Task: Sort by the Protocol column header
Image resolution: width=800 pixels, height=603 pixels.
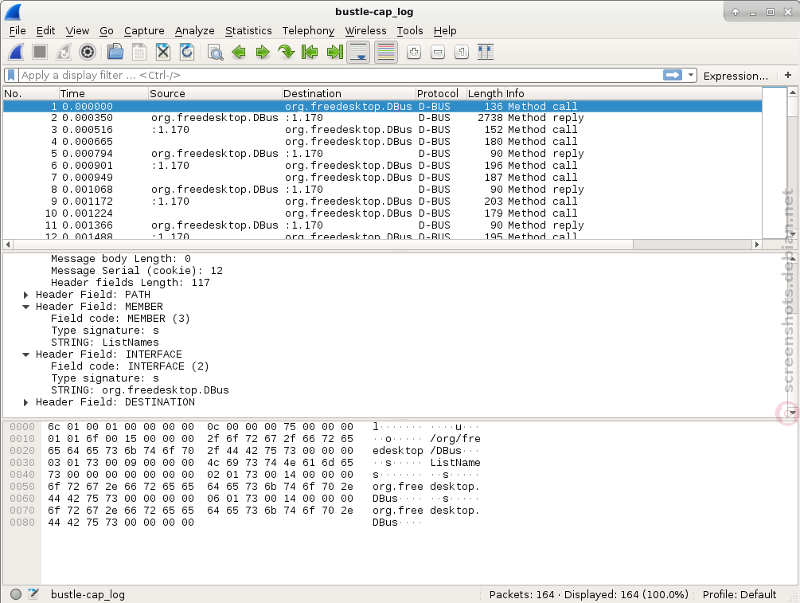Action: coord(440,93)
